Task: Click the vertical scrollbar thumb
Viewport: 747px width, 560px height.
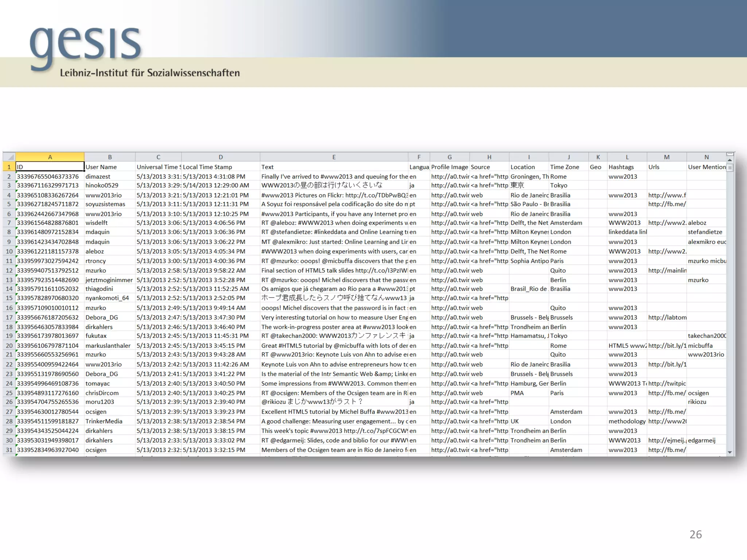Action: click(730, 168)
